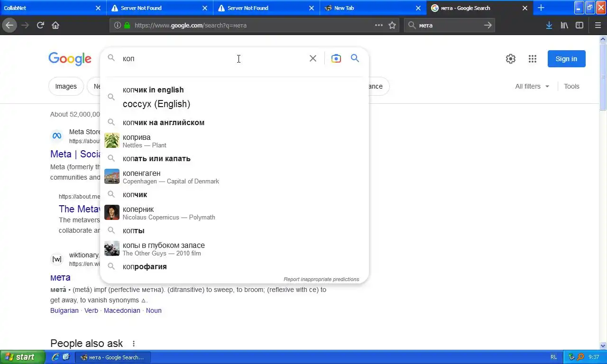
Task: Open the мета wiktionary result link
Action: (60, 277)
